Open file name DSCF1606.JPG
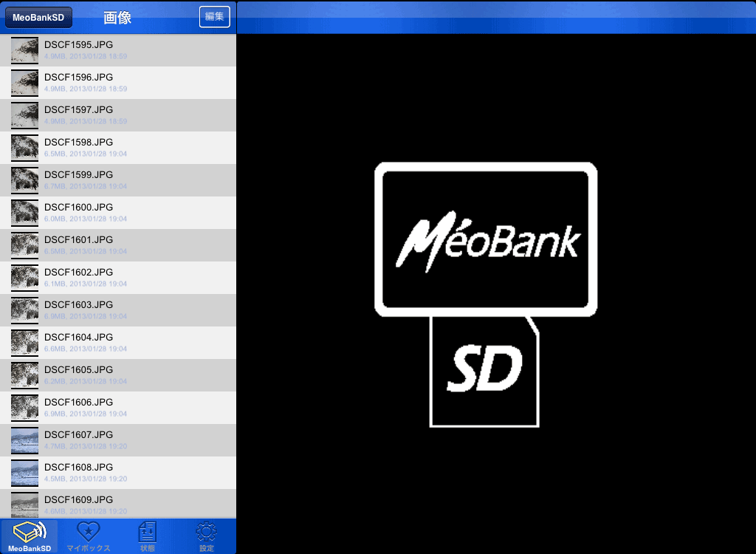Viewport: 756px width, 554px height. point(78,402)
